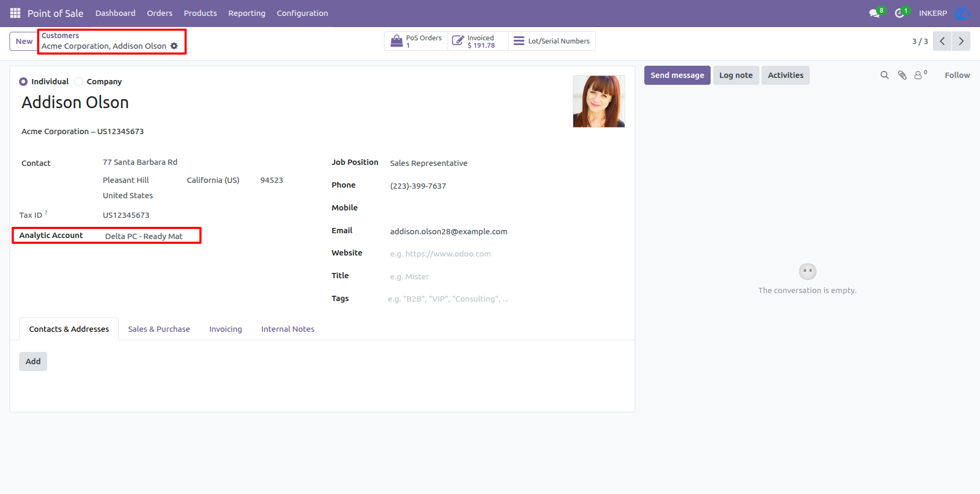980x494 pixels.
Task: Click the user avatar icon beside INKERP
Action: click(961, 13)
